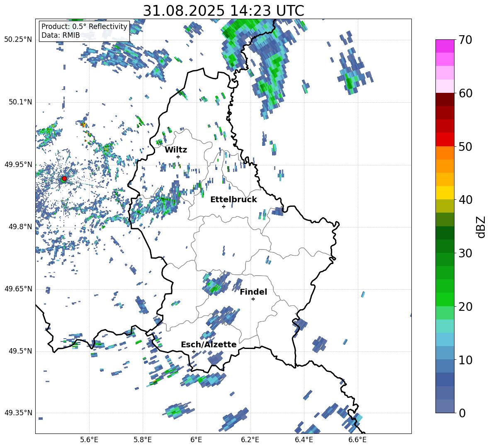This screenshot has height=448, width=491.
Task: Click the colorbar tick value 40
Action: 465,200
